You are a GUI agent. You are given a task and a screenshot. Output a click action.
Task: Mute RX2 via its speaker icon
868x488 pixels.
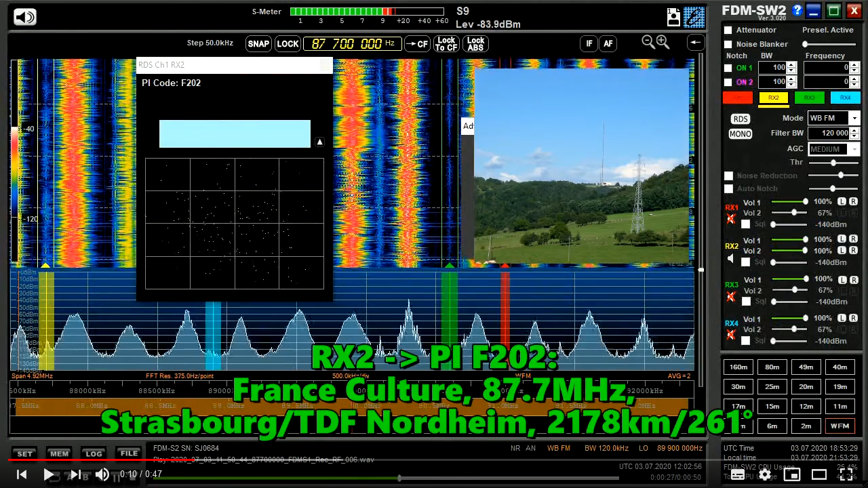731,258
